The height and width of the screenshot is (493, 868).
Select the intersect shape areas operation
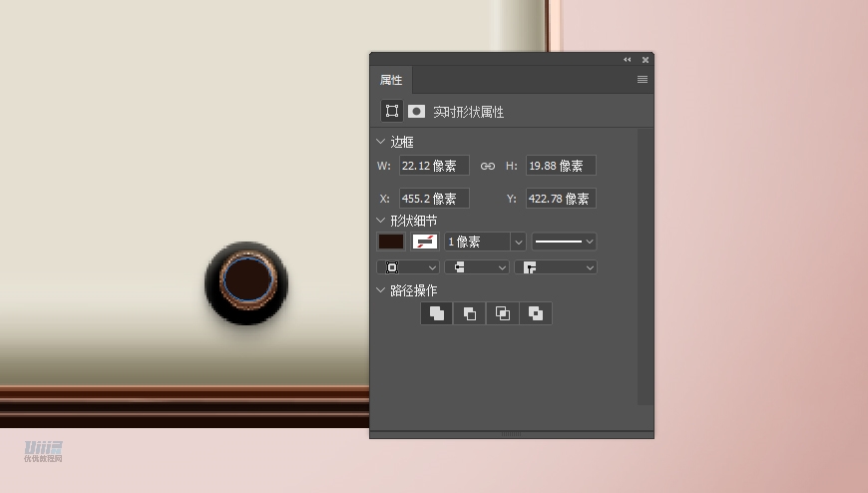503,313
